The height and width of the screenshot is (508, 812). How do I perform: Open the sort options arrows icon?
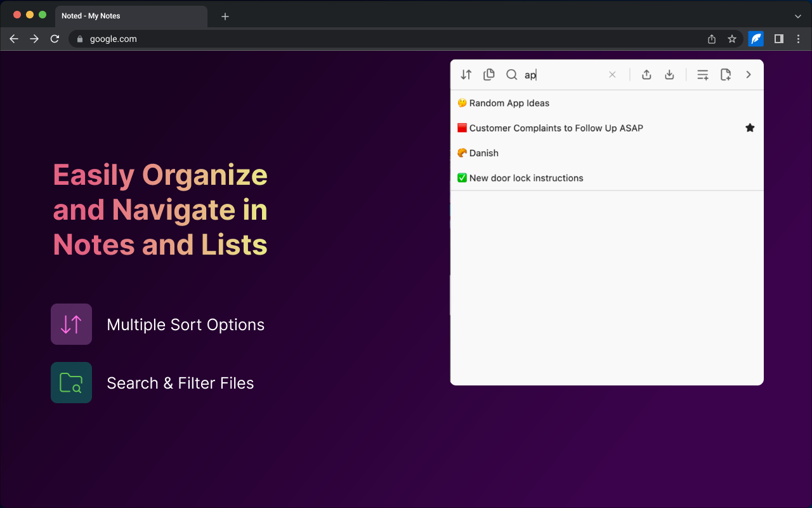[x=466, y=75]
